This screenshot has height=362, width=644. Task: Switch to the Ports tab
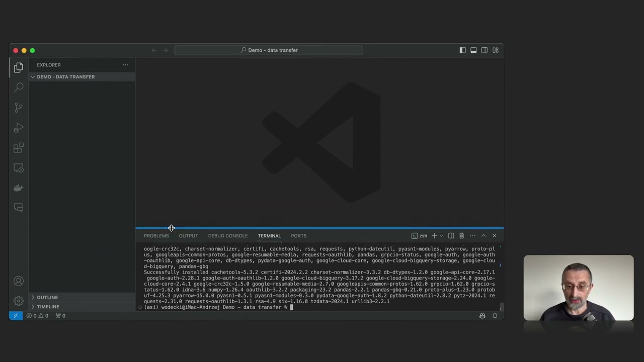pyautogui.click(x=298, y=236)
